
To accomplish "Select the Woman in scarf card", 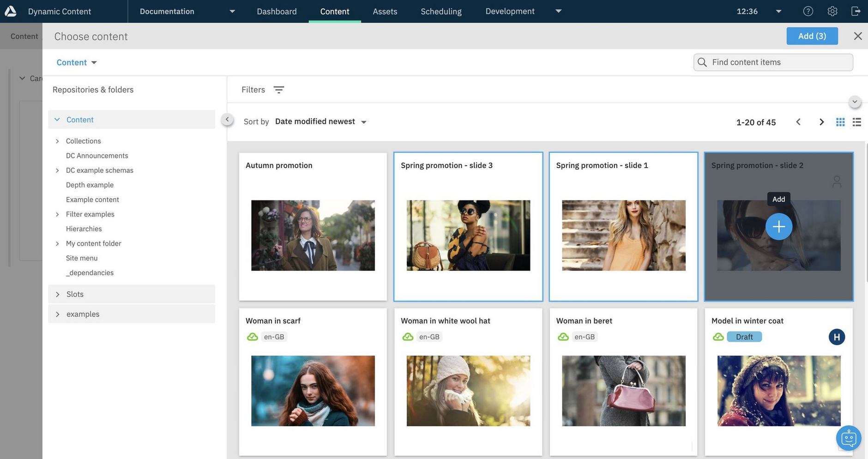I will point(313,382).
